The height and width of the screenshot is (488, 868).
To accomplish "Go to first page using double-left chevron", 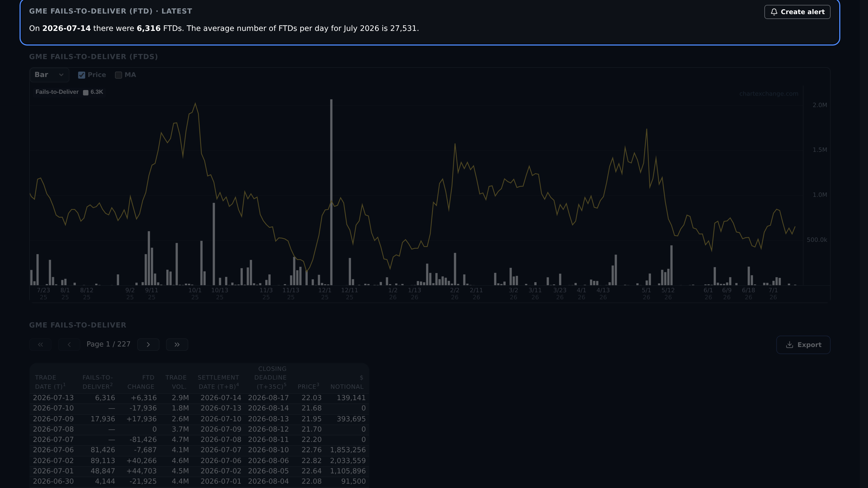I will click(x=40, y=345).
